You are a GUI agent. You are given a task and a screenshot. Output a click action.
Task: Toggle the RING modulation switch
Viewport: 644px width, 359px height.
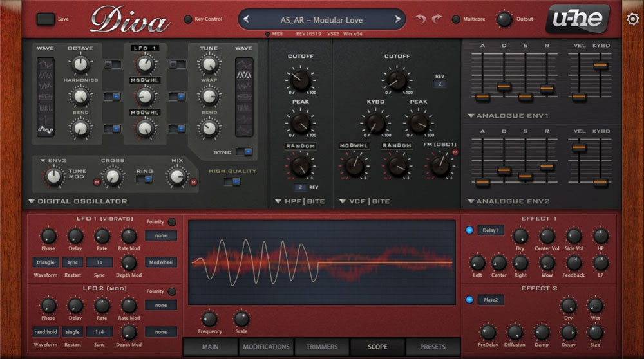[144, 179]
